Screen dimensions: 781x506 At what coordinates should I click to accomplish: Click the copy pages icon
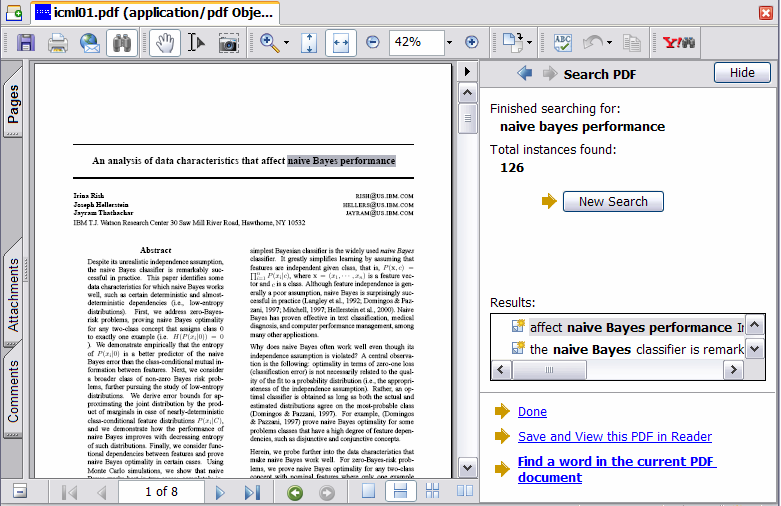coord(632,43)
